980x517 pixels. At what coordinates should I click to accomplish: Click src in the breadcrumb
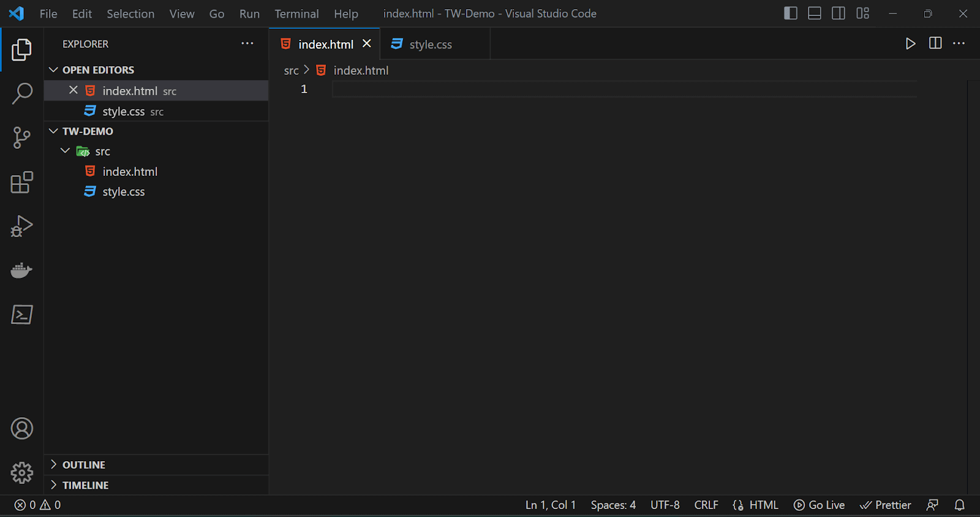click(292, 70)
